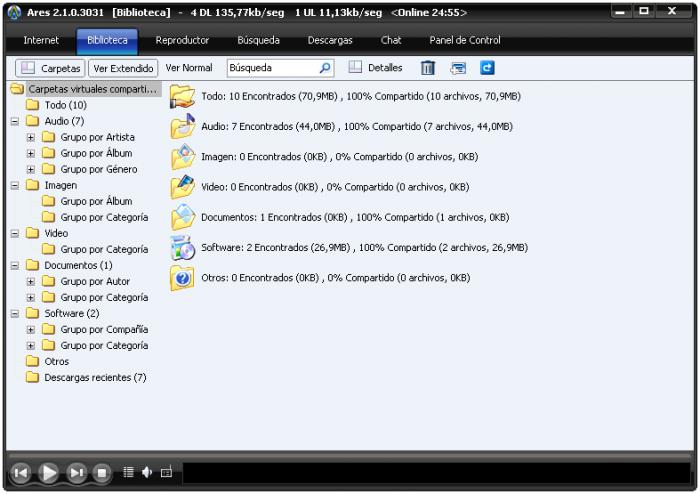The width and height of the screenshot is (700, 494).
Task: Click the black player display area
Action: [x=437, y=473]
